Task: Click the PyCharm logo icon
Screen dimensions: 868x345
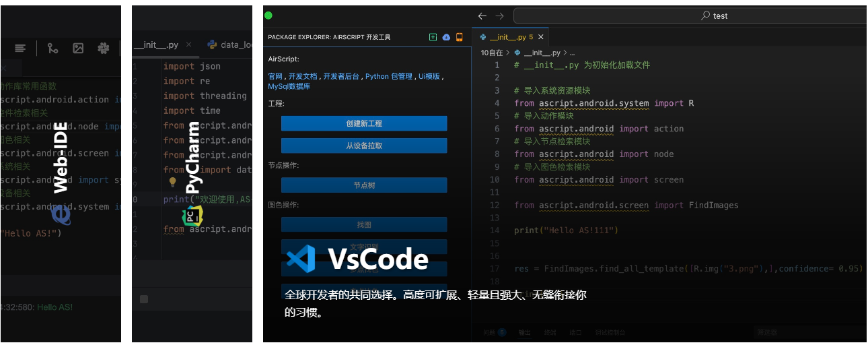Action: coord(192,215)
